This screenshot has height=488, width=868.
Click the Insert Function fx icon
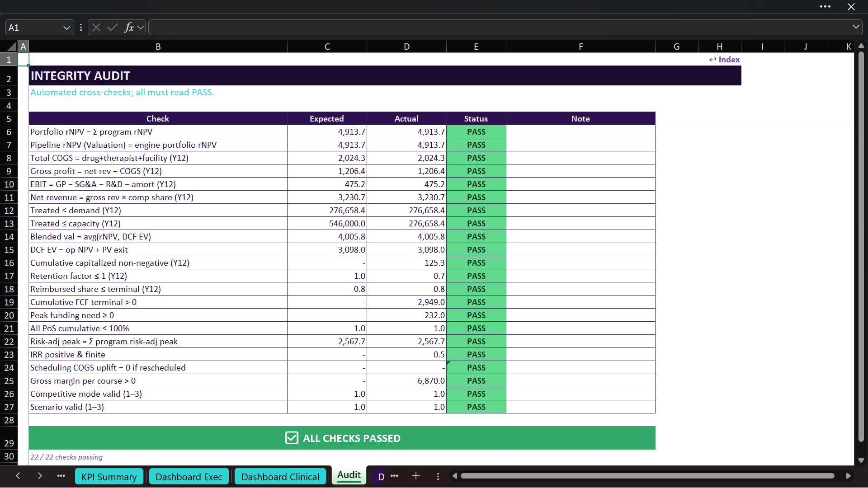(x=129, y=28)
